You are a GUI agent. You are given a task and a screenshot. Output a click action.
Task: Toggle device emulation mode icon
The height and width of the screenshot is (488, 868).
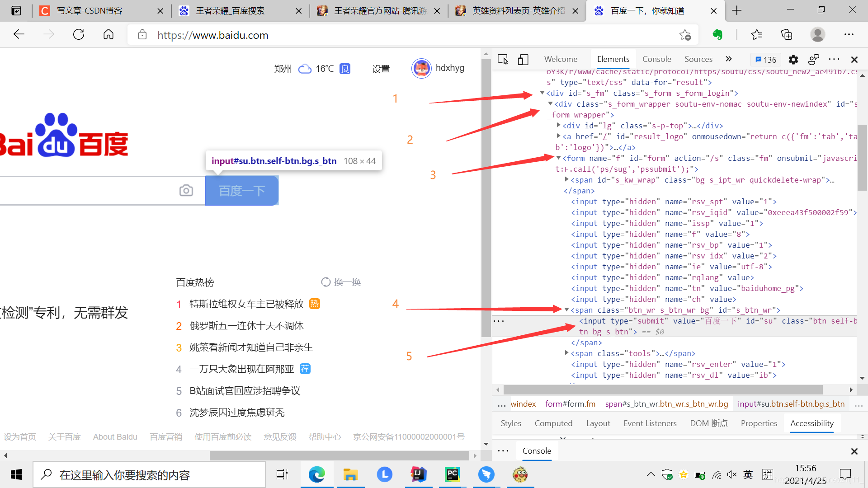click(x=523, y=59)
